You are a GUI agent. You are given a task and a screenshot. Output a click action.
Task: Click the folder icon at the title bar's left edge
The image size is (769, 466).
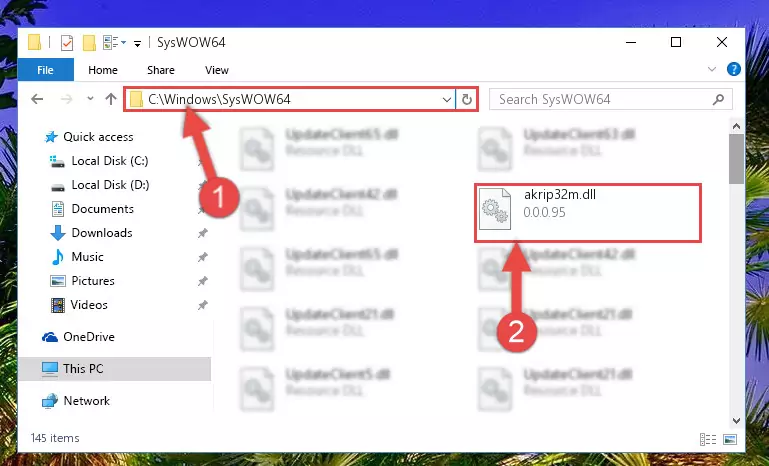tap(34, 42)
